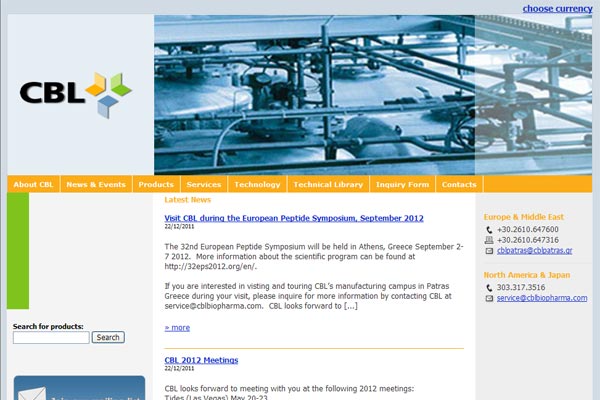
Task: Click the service@cblbiopharma.com email link
Action: coord(542,298)
